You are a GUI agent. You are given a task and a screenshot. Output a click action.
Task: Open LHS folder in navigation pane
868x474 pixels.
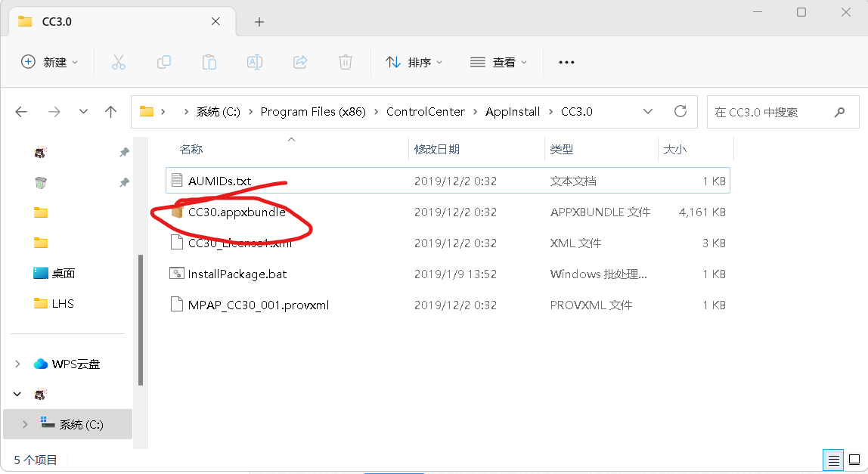[x=63, y=303]
